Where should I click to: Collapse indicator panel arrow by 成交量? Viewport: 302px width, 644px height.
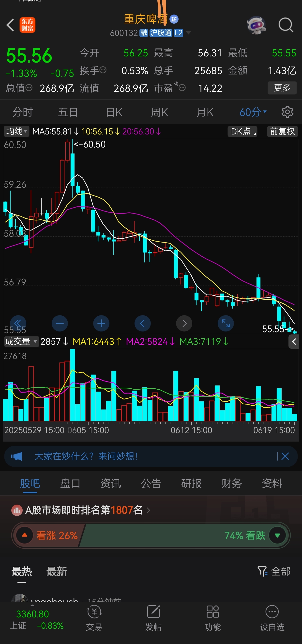[294, 342]
